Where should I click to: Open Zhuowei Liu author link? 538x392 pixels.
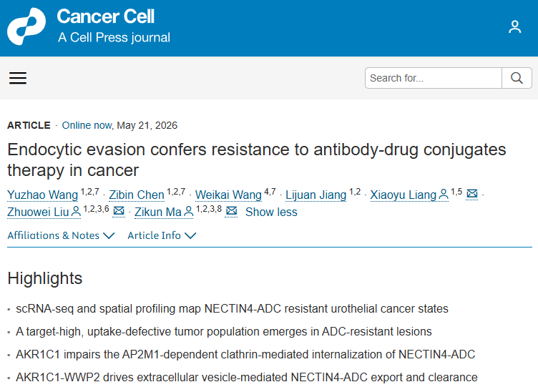[x=38, y=212]
